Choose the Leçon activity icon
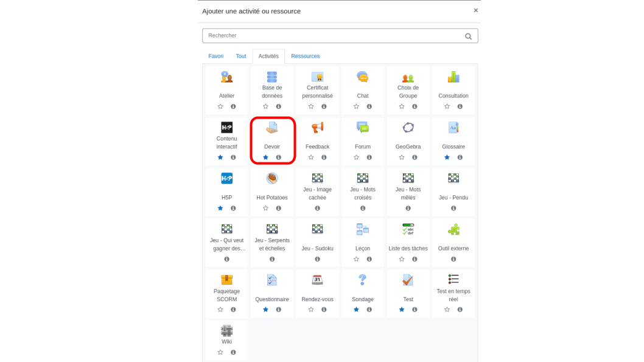This screenshot has width=644, height=362. (x=363, y=229)
